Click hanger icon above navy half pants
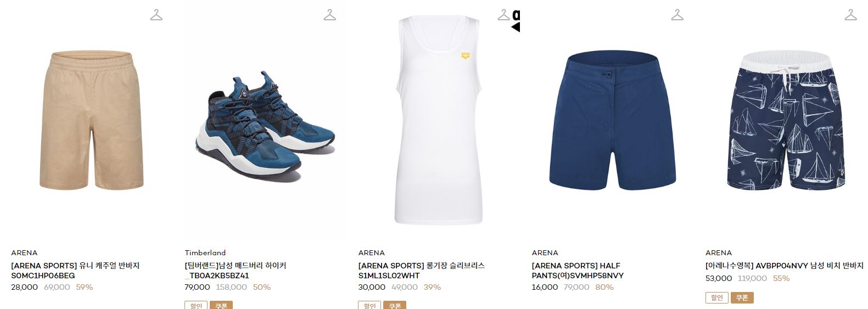The height and width of the screenshot is (309, 868). click(x=677, y=15)
